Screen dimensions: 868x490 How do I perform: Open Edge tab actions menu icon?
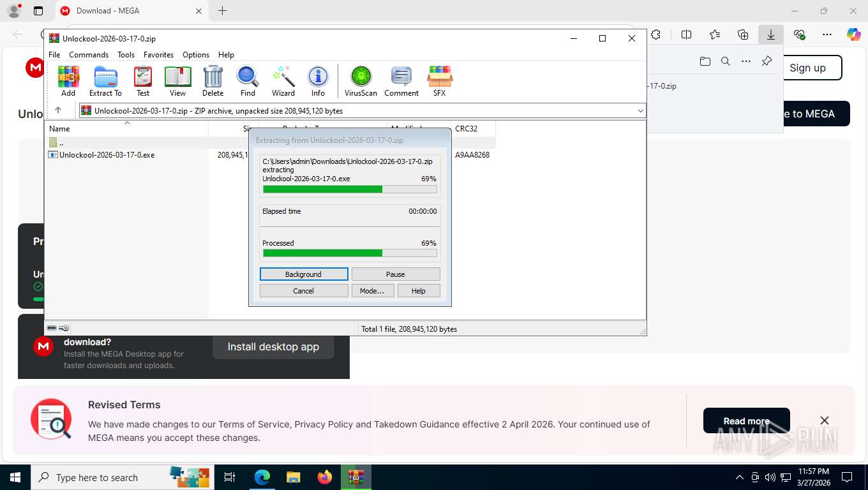point(38,11)
